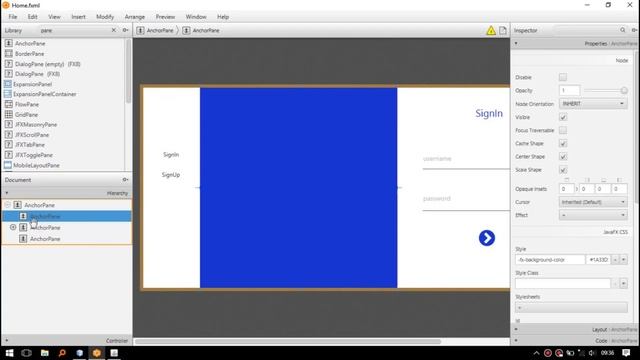Screen dimensions: 640x360
Task: Click second AnchorPane breadcrumb in path bar
Action: pyautogui.click(x=201, y=31)
